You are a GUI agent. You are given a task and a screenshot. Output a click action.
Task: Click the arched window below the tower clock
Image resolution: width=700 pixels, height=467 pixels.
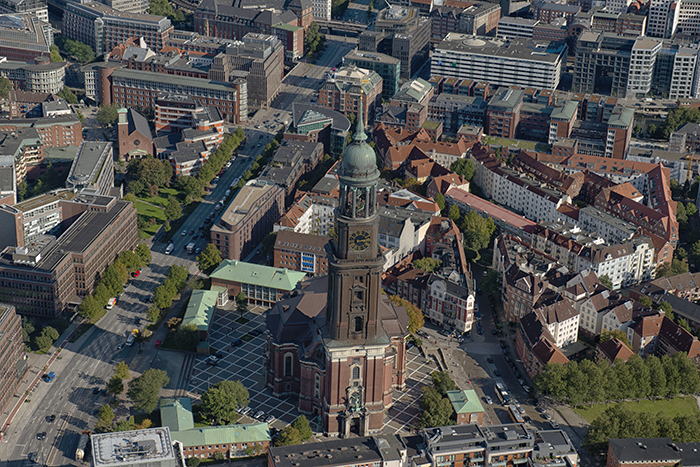point(358,292)
